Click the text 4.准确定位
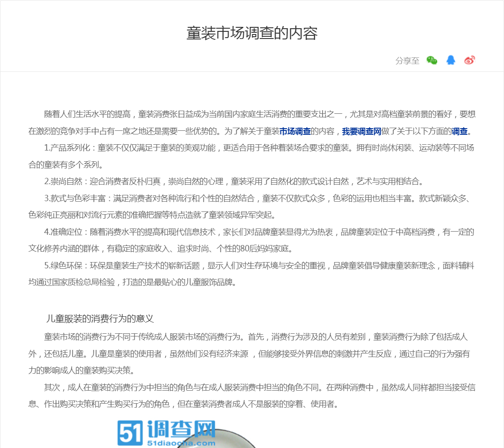 [63, 232]
